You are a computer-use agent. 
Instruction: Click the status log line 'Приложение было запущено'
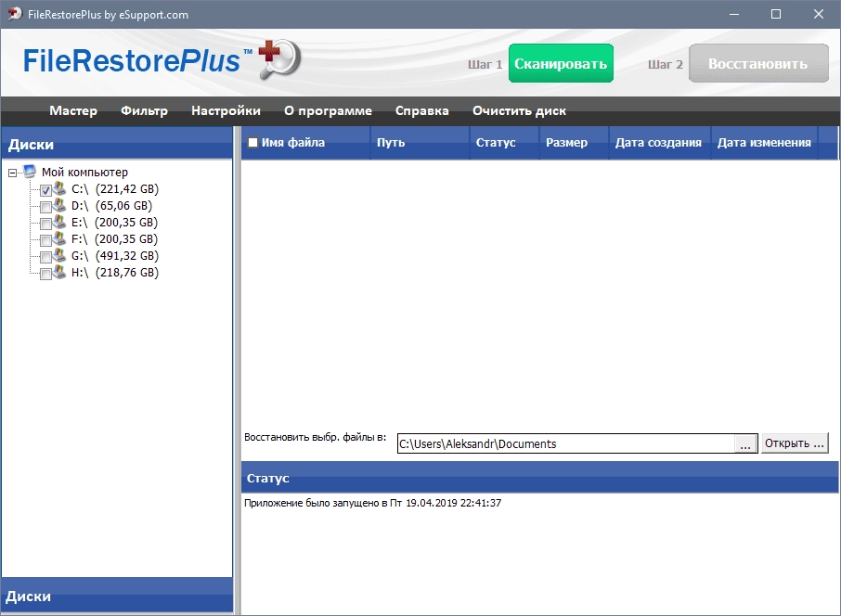(373, 503)
